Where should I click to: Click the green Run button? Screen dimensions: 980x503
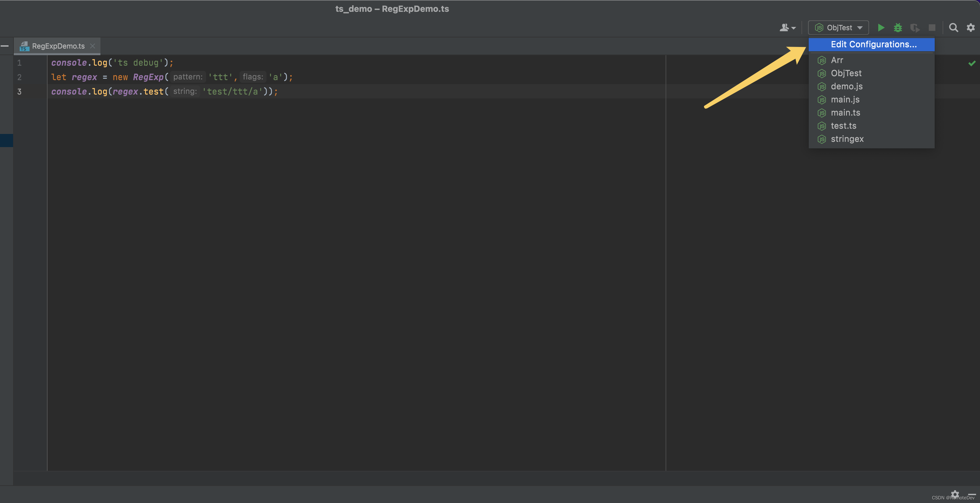(881, 27)
